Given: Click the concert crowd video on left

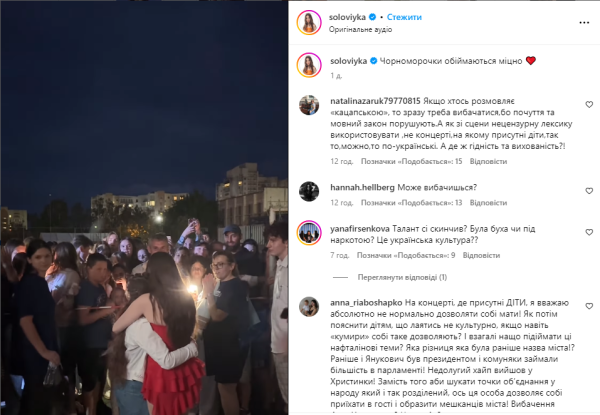Looking at the screenshot, I should point(144,208).
